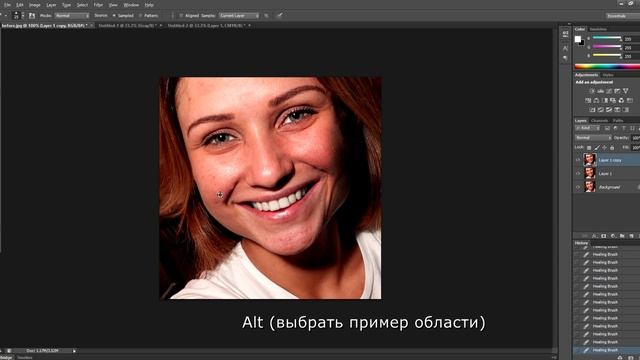The height and width of the screenshot is (360, 640).
Task: Add a Photo Filter adjustment
Action: 613,100
